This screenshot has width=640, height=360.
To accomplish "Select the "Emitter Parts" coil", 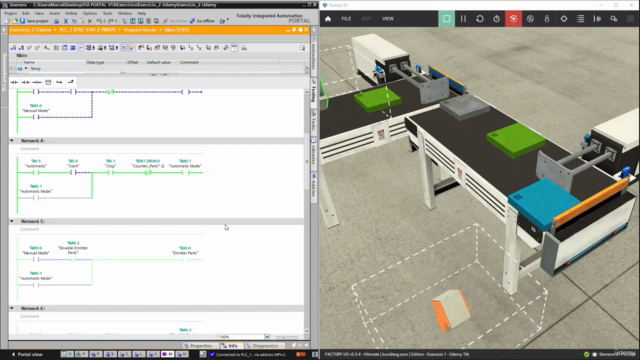I will coord(185,259).
